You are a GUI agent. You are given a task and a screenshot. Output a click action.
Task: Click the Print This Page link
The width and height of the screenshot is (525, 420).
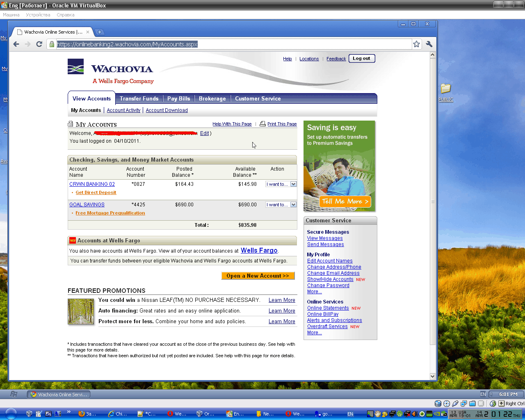(x=282, y=124)
